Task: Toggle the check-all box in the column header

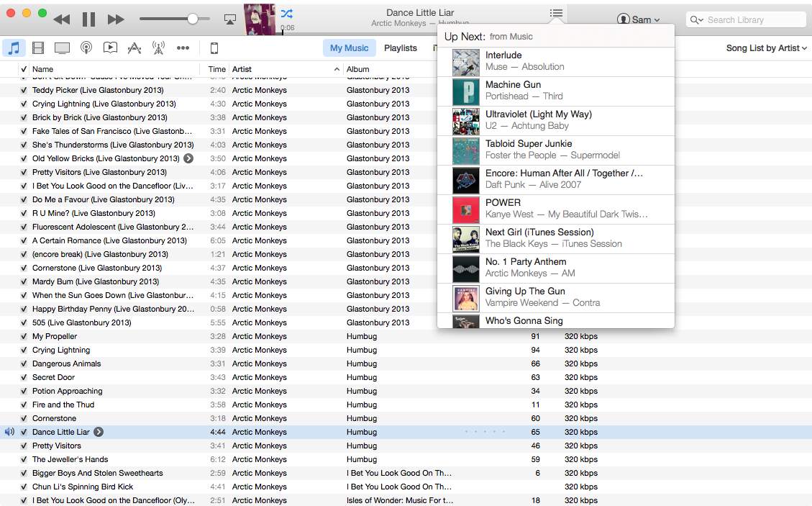Action: pyautogui.click(x=23, y=69)
